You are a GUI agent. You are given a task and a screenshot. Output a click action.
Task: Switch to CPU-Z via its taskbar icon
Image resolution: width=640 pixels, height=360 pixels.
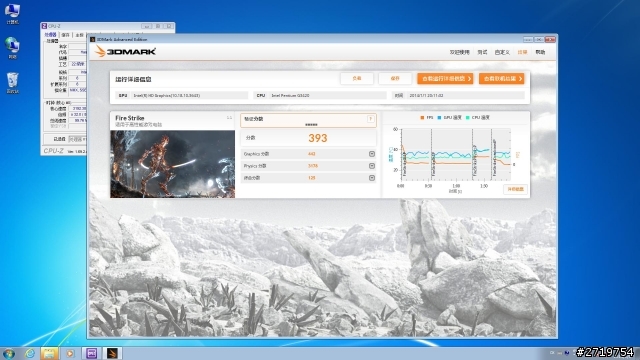[91, 353]
